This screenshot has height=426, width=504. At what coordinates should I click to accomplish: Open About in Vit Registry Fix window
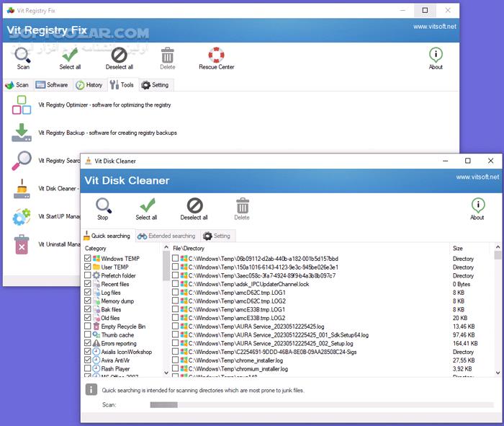pos(436,55)
